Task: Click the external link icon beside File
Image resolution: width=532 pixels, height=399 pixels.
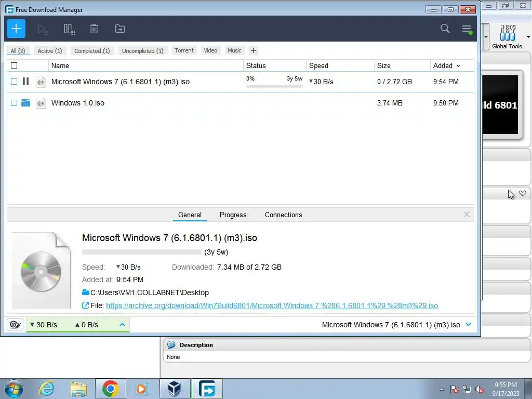Action: tap(86, 305)
